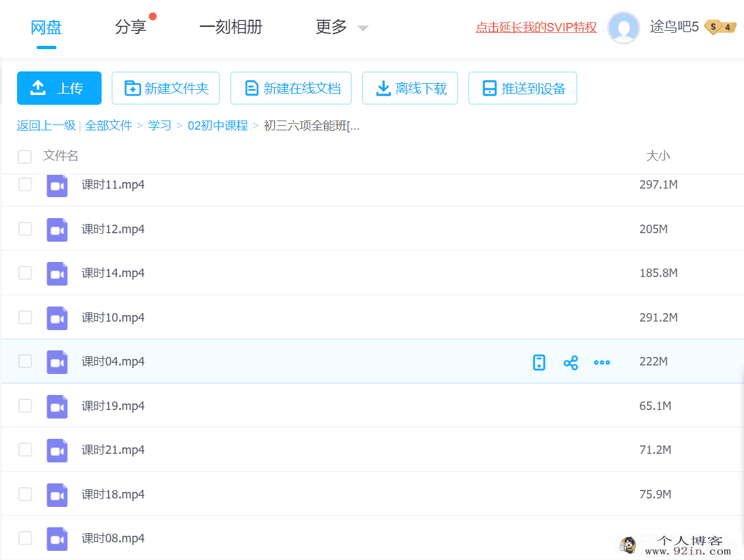
Task: Check the box for 课时11.mp4
Action: 25,185
